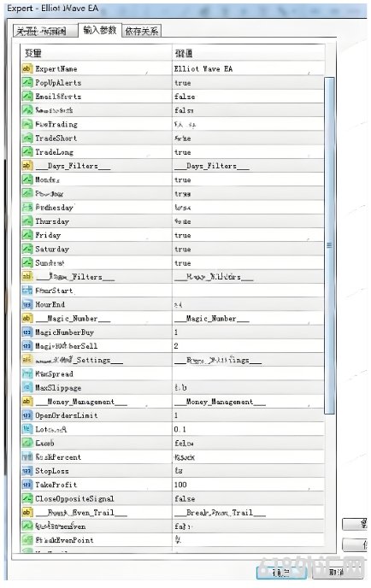Click the boolean icon beside TradeLong

click(x=27, y=152)
